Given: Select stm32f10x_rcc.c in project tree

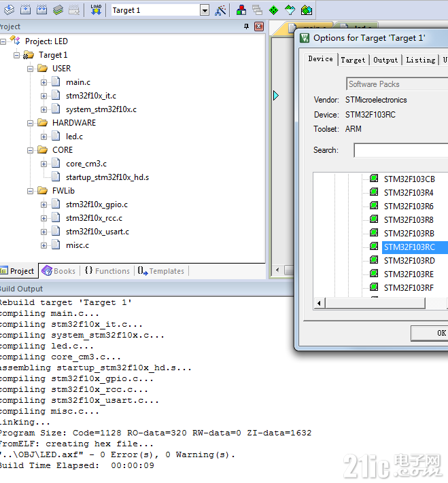Looking at the screenshot, I should click(x=94, y=218).
